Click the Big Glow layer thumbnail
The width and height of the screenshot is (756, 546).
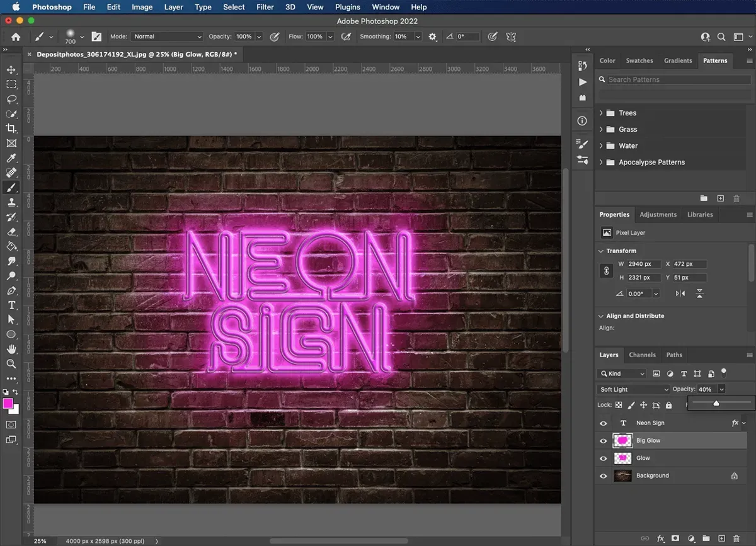[x=622, y=440]
